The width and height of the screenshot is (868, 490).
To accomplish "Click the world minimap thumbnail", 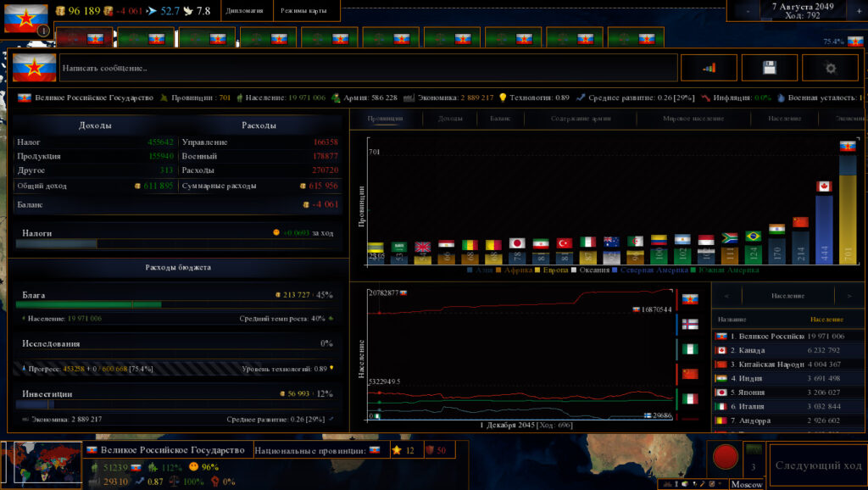I will [42, 464].
